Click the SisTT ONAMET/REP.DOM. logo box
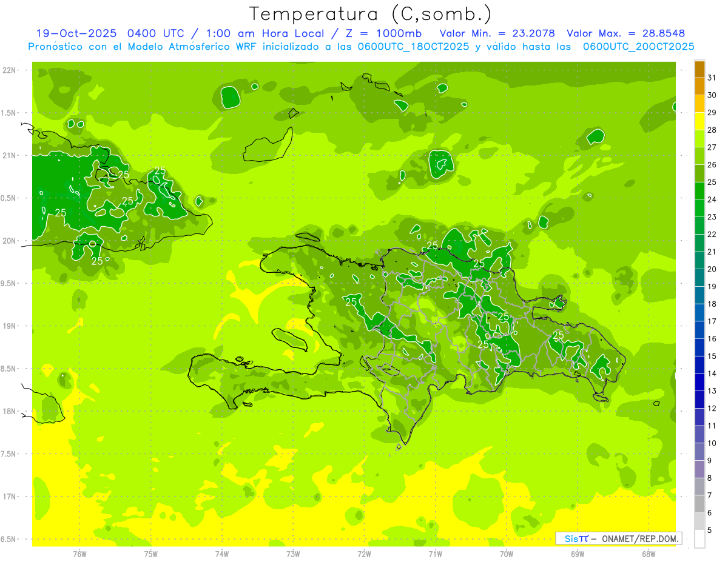The width and height of the screenshot is (728, 562). tap(618, 538)
